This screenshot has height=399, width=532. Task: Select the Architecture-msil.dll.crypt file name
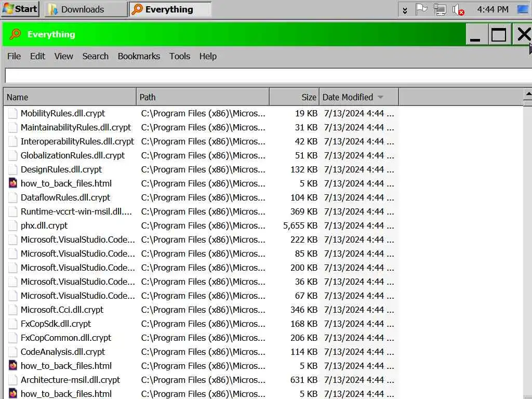[70, 380]
